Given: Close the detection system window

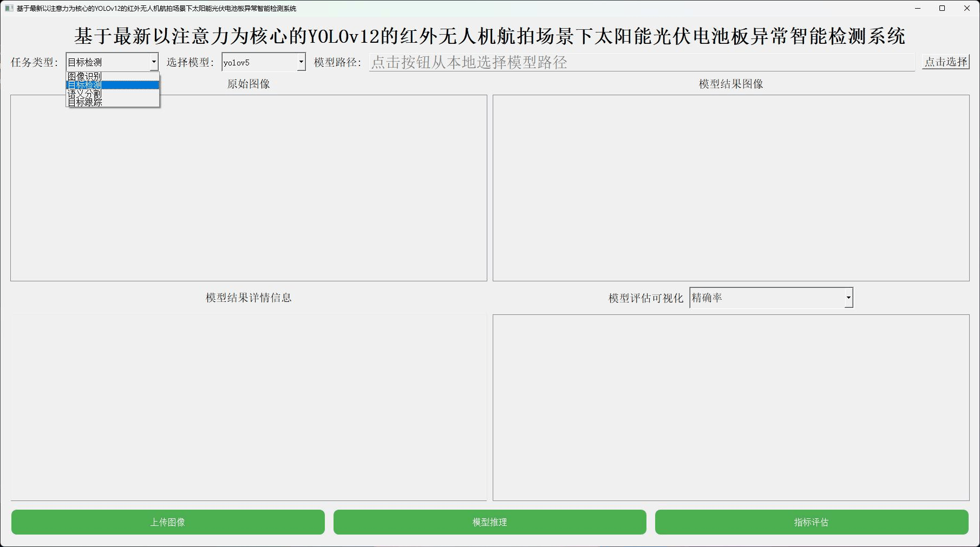Looking at the screenshot, I should [967, 8].
